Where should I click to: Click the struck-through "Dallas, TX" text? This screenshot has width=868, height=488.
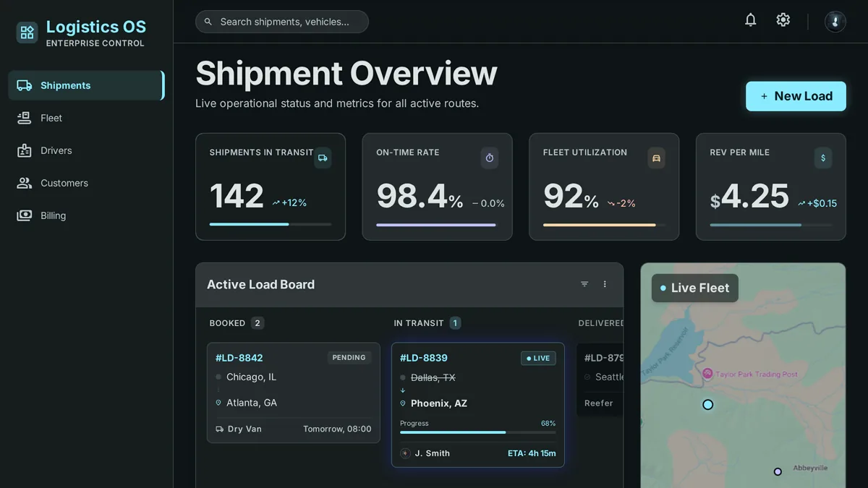pos(433,377)
